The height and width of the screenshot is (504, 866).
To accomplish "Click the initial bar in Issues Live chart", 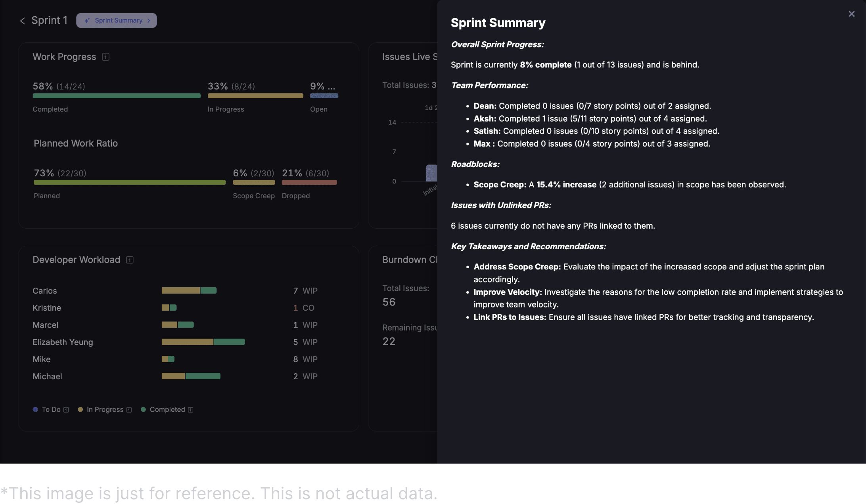I will coord(431,173).
